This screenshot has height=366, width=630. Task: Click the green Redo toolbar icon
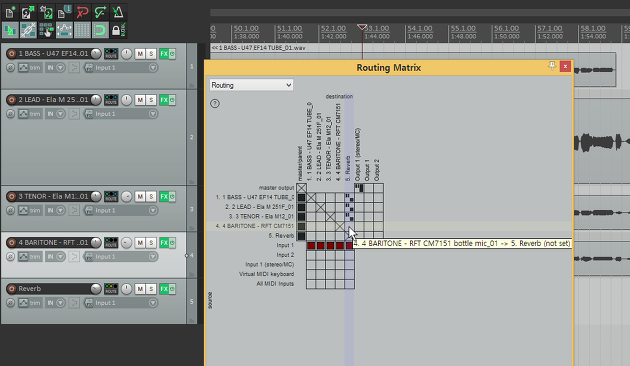pos(100,12)
